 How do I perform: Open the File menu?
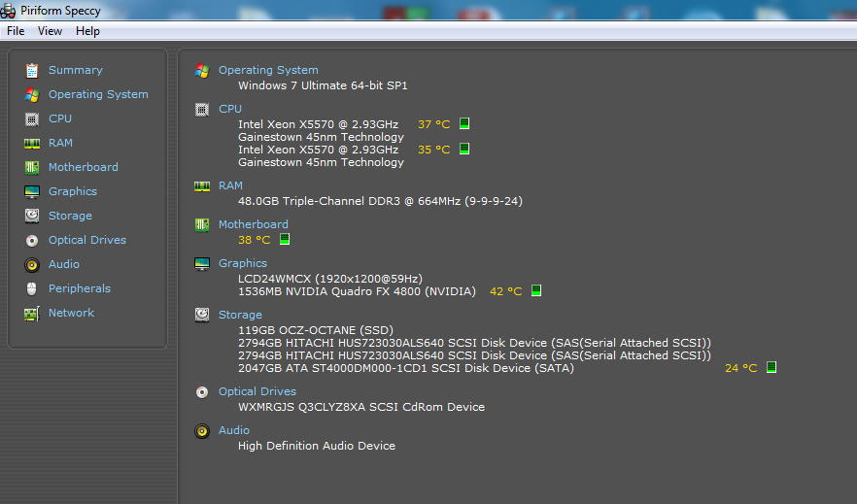click(x=16, y=31)
